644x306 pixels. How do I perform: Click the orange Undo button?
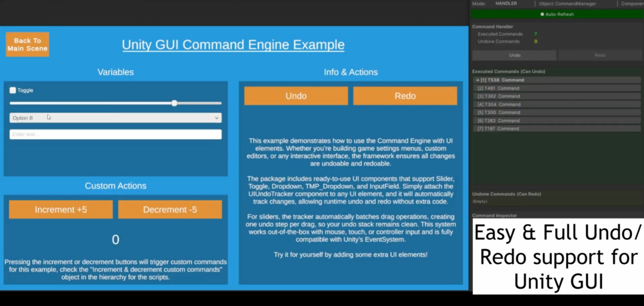tap(296, 96)
